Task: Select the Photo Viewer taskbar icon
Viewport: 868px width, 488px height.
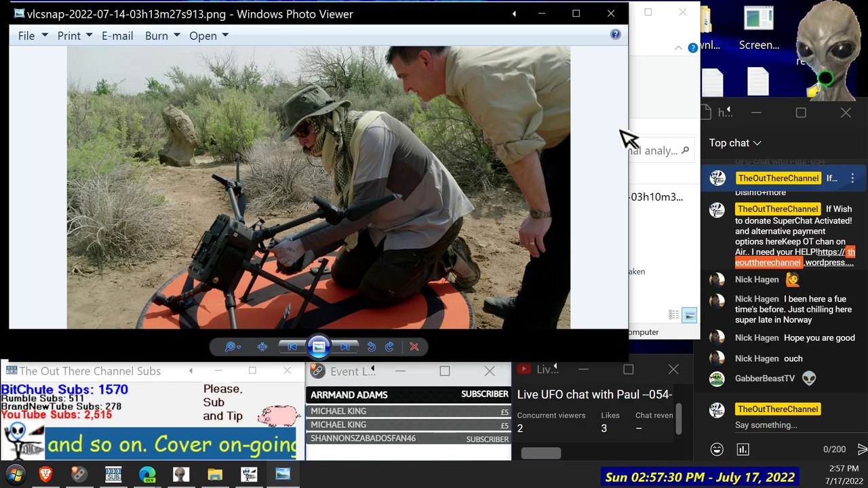Action: [283, 474]
